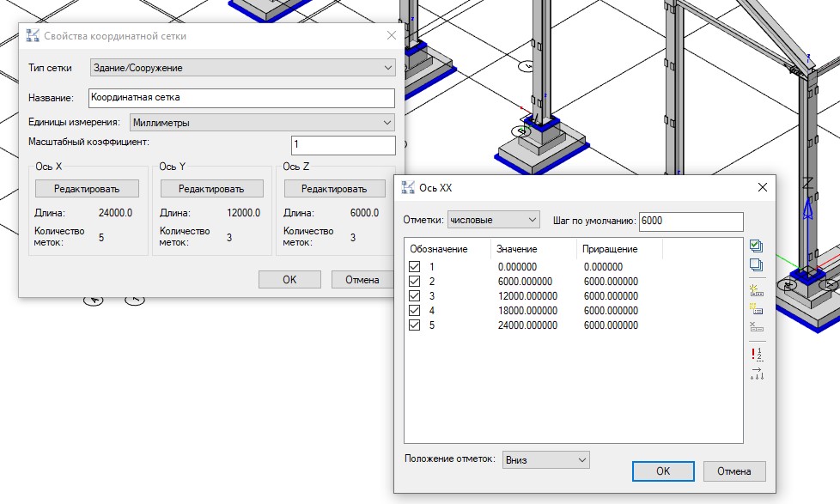Click the select-all checkmarks icon in axis dialog

tap(756, 246)
